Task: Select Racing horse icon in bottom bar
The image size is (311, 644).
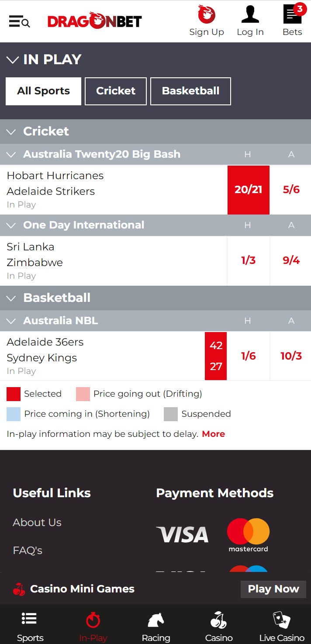Action: point(156,620)
